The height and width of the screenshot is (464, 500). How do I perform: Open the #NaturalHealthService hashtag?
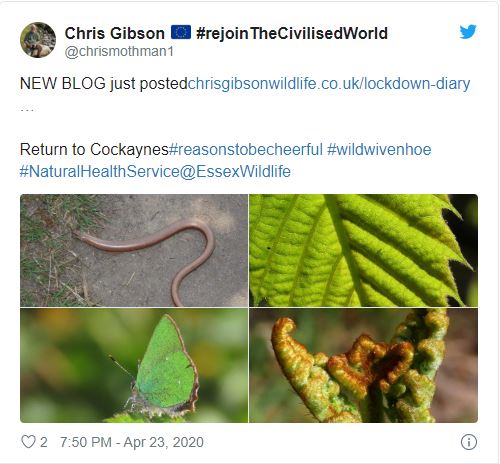[100, 171]
